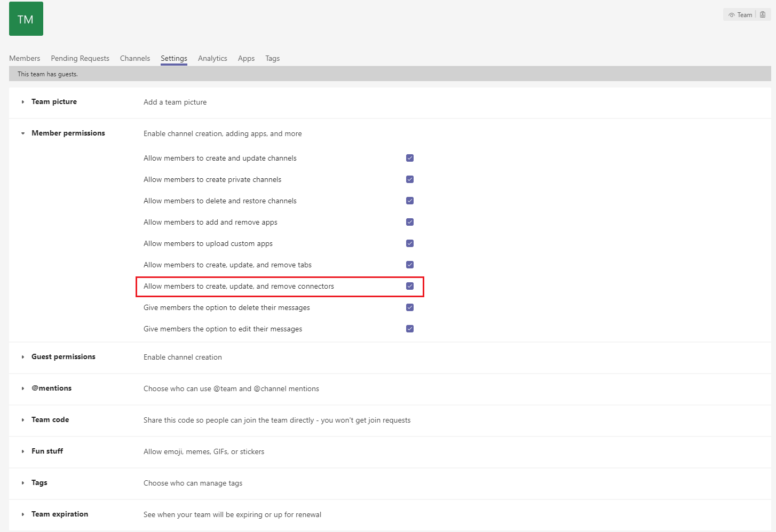Disable members managing connectors checkbox
This screenshot has height=532, width=776.
[x=410, y=286]
